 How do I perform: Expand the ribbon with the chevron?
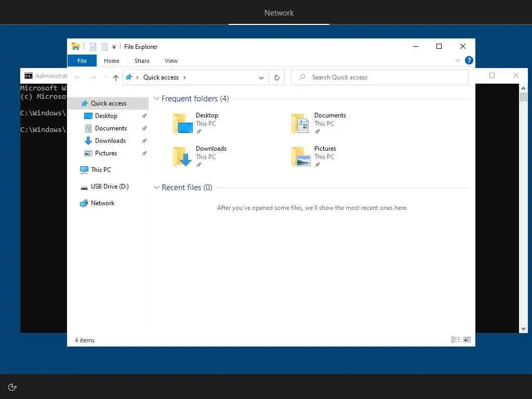coord(457,60)
